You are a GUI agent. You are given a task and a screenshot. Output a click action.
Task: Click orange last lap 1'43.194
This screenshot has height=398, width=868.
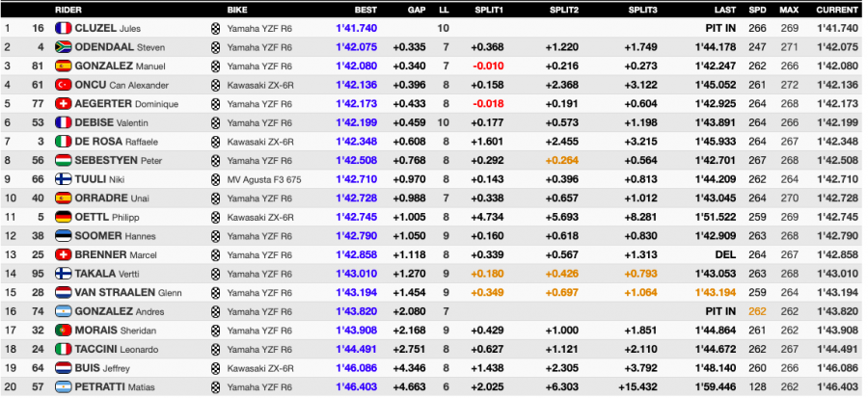tap(716, 292)
